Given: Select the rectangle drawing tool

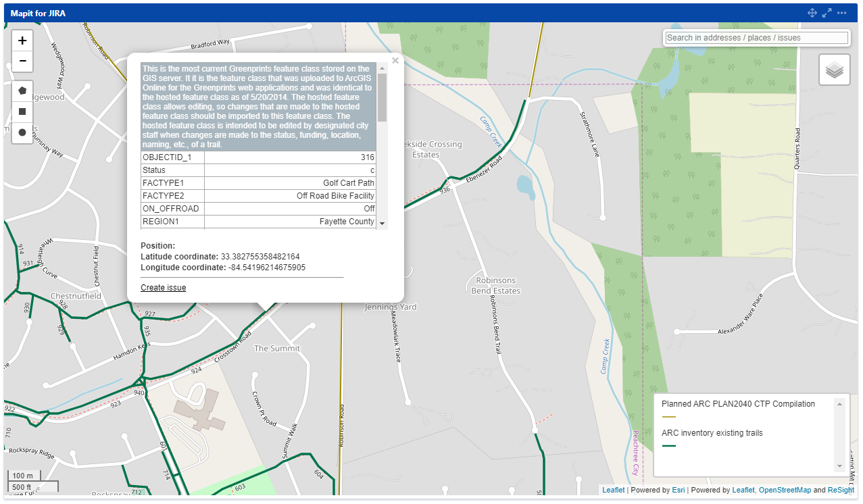Looking at the screenshot, I should 22,111.
